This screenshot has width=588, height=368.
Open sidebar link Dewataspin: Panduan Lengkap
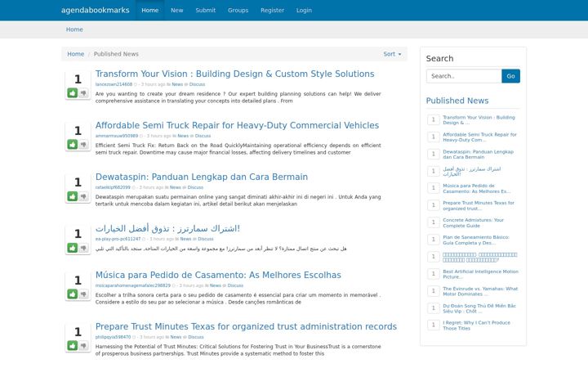click(x=478, y=155)
